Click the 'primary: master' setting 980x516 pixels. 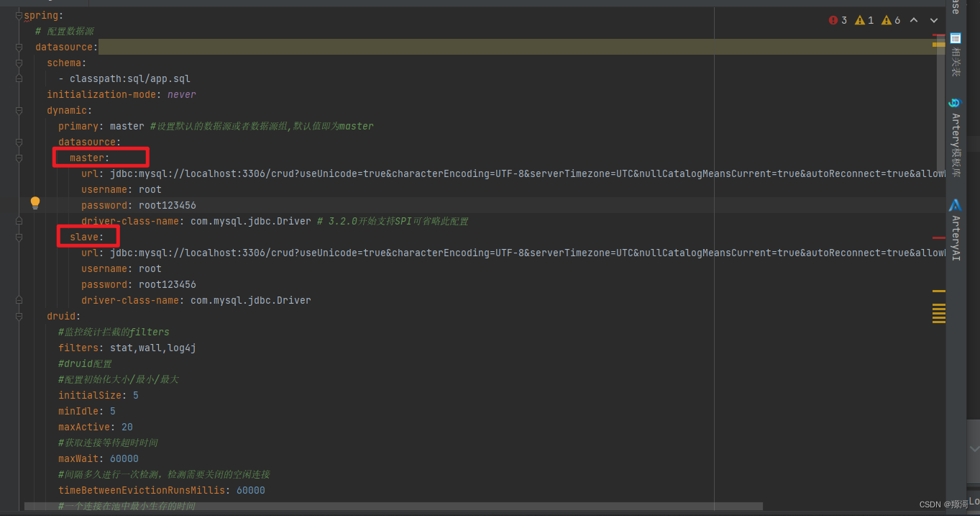click(101, 126)
